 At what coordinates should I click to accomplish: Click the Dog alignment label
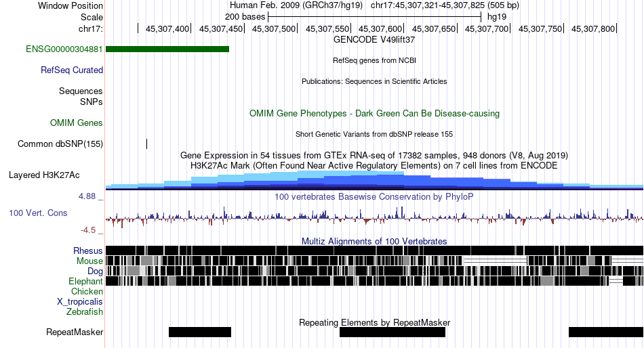95,271
